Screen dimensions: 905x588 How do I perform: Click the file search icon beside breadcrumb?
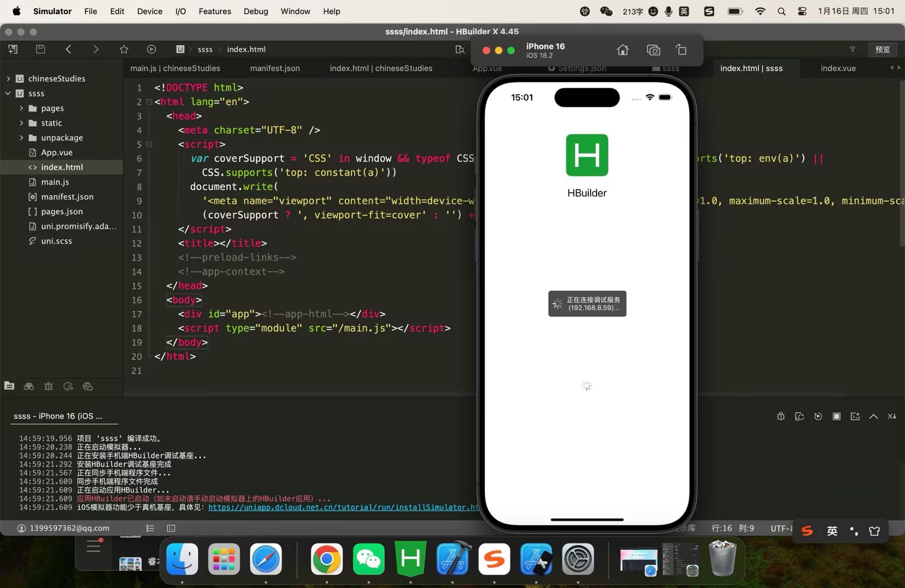(x=460, y=49)
